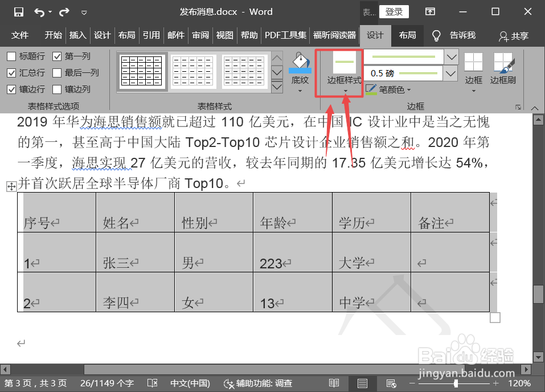
Task: Uncheck the 汇总行 checkbox
Action: (11, 73)
